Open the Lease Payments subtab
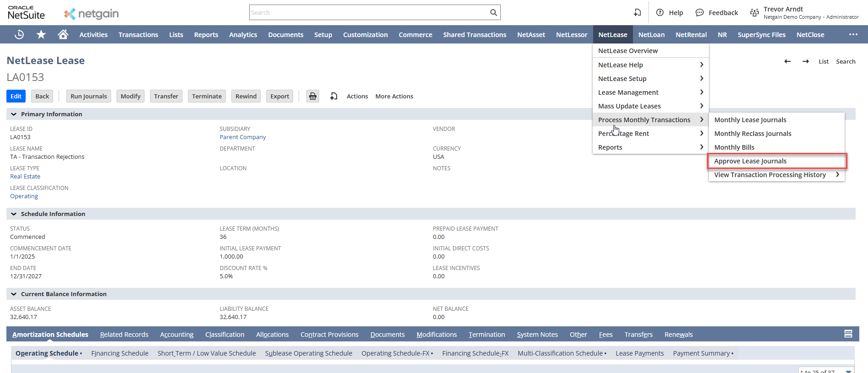868x373 pixels. click(x=639, y=353)
